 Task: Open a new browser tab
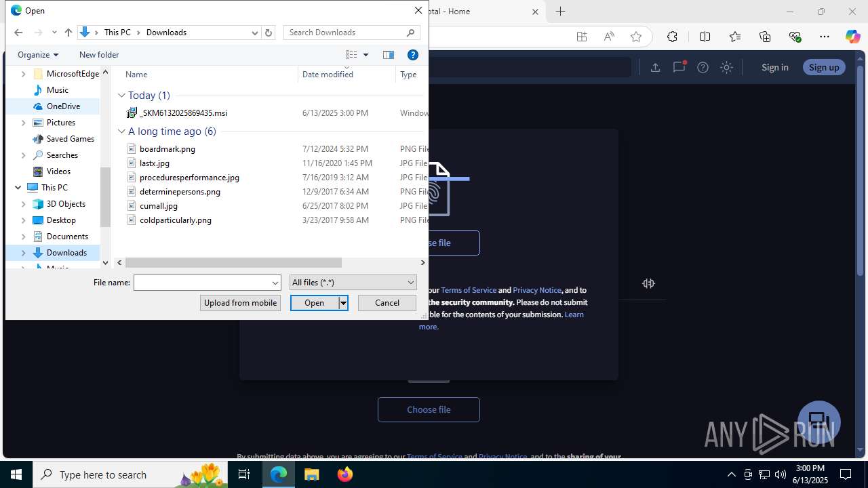coord(560,12)
